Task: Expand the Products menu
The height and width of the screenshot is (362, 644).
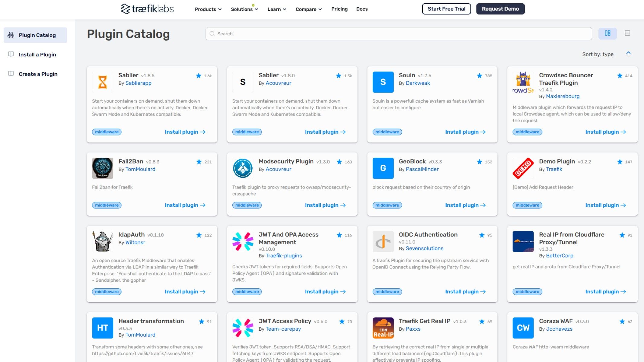Action: point(208,9)
